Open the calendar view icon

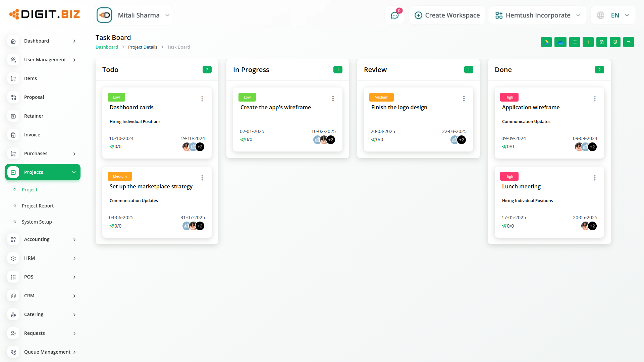coord(602,42)
